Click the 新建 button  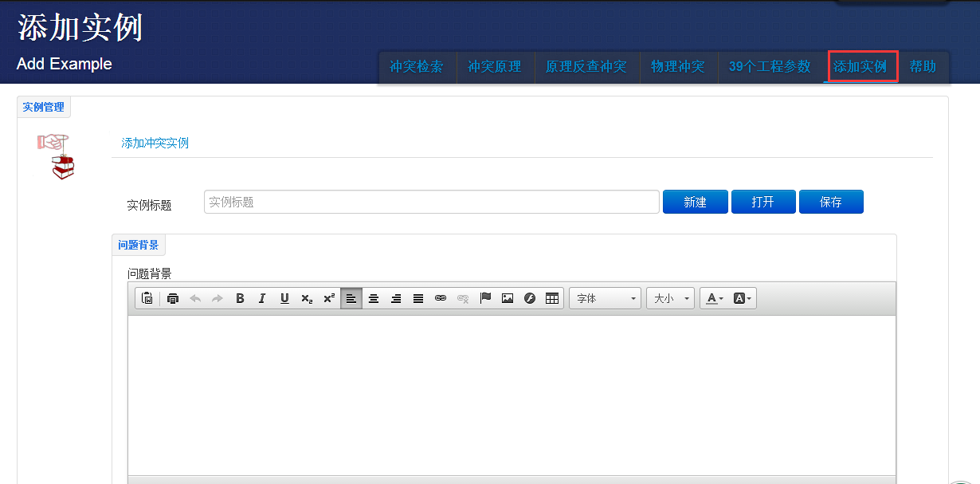(x=695, y=202)
